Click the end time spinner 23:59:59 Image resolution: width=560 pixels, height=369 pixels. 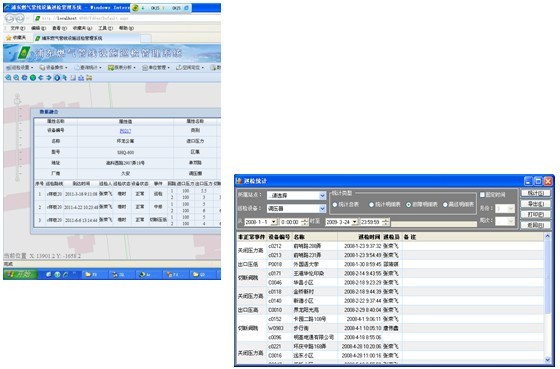pyautogui.click(x=385, y=222)
